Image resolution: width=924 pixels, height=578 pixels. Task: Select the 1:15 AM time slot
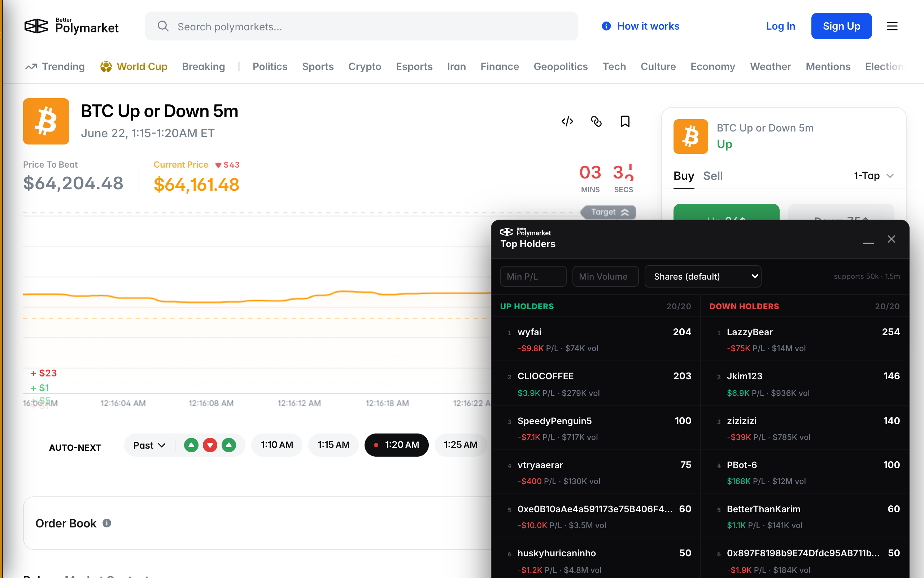pyautogui.click(x=334, y=445)
